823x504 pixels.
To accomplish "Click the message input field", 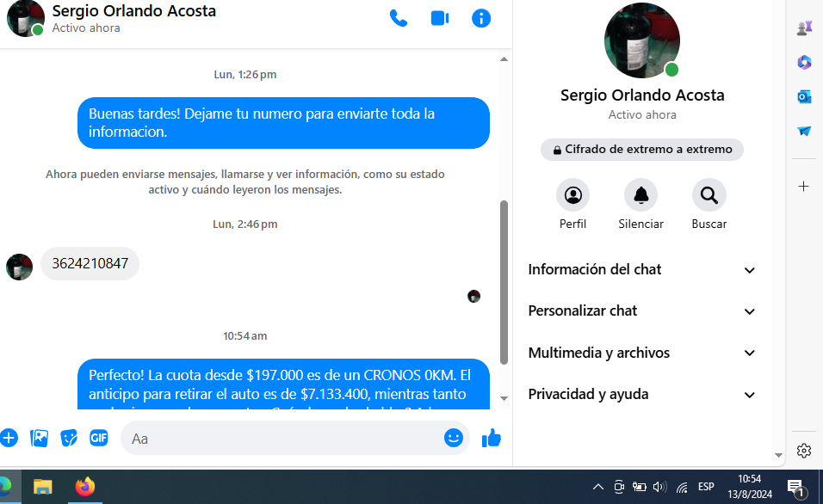I will click(x=284, y=439).
